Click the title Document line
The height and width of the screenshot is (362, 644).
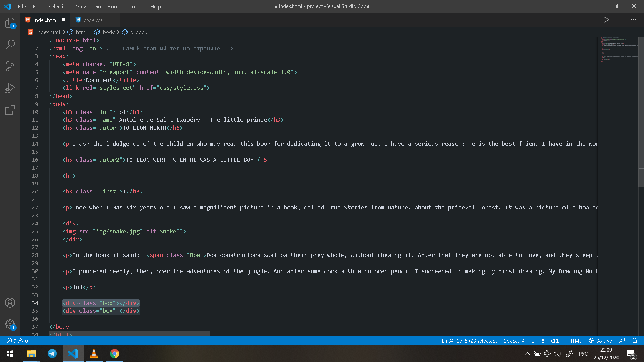tap(101, 80)
